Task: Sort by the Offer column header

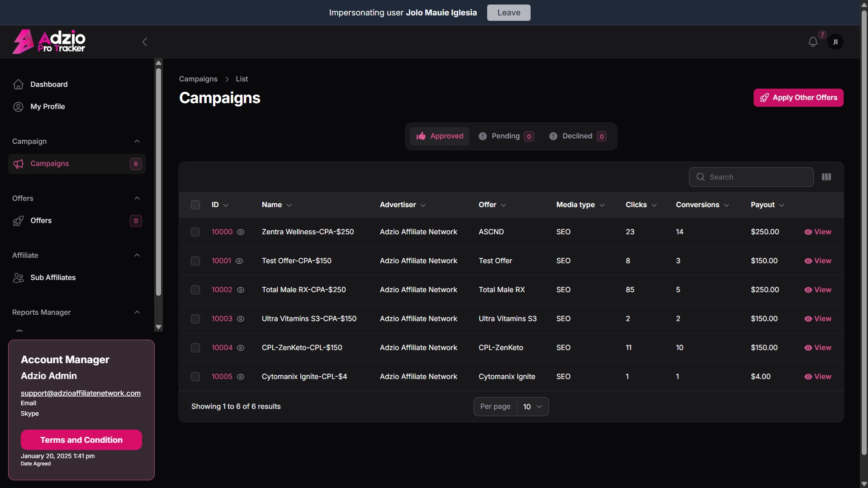Action: tap(492, 205)
